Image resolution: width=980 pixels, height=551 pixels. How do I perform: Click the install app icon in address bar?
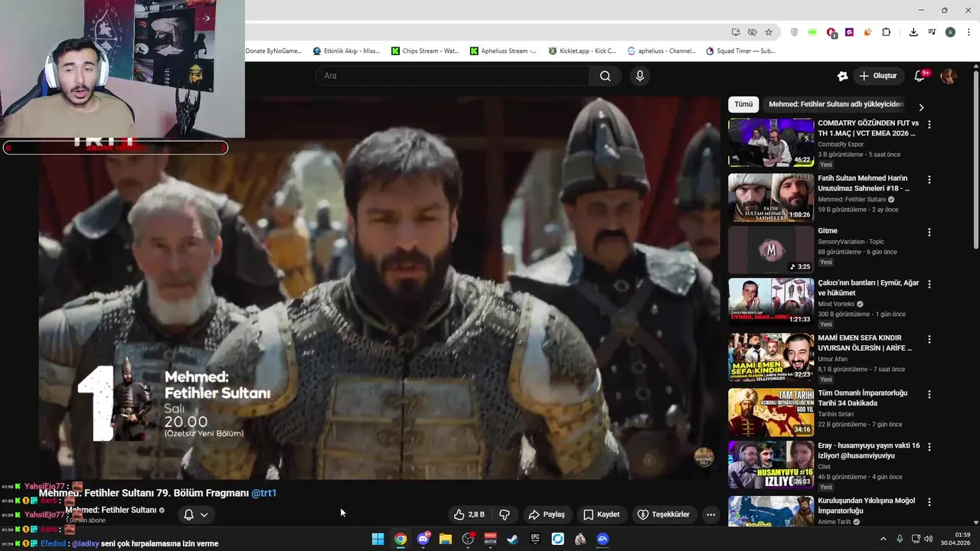736,32
